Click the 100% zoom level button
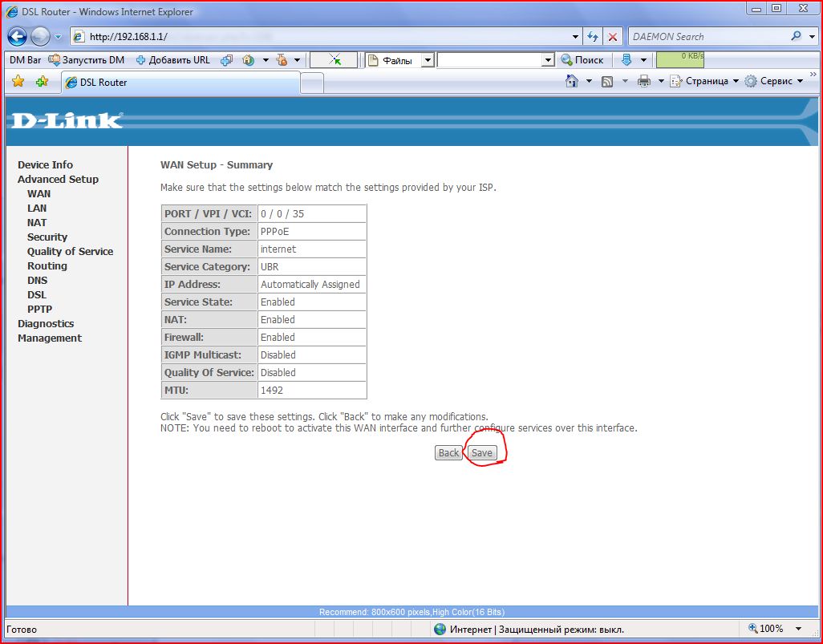This screenshot has height=644, width=823. (x=766, y=628)
